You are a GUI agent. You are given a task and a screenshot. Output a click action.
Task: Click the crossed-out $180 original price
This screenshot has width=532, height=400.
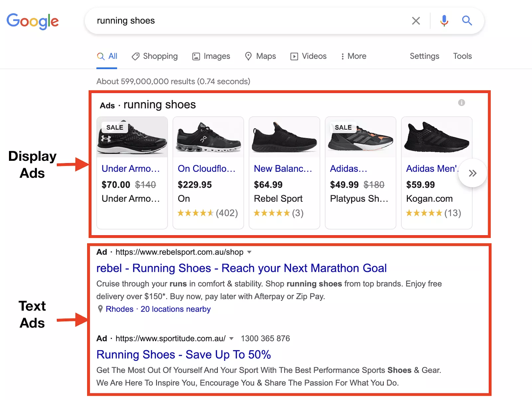374,185
